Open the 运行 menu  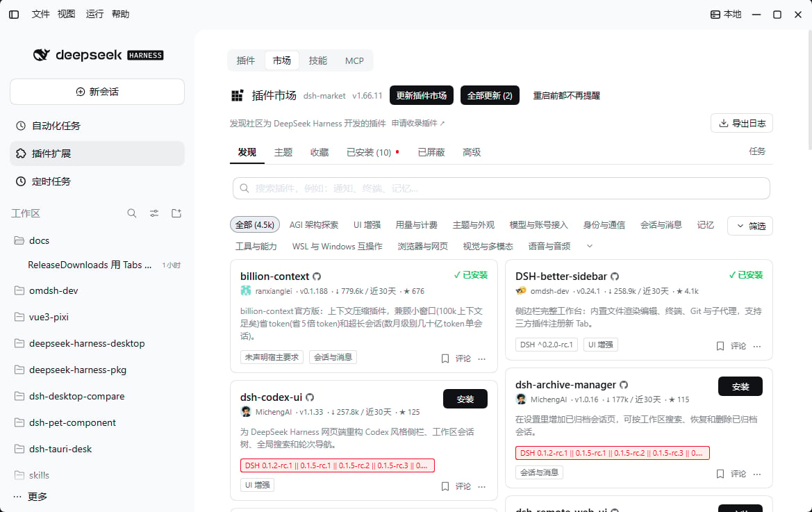point(94,15)
